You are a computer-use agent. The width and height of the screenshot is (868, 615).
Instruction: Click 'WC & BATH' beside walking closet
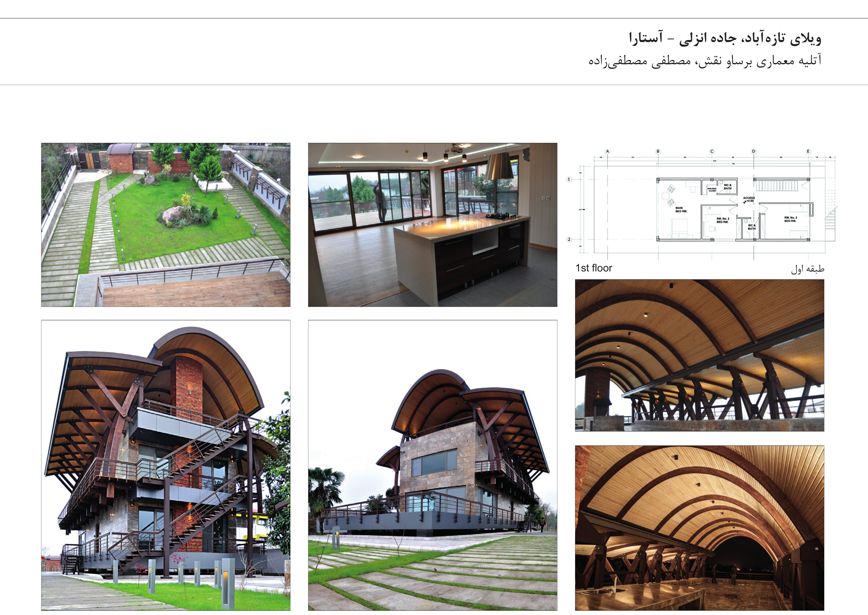click(x=728, y=187)
